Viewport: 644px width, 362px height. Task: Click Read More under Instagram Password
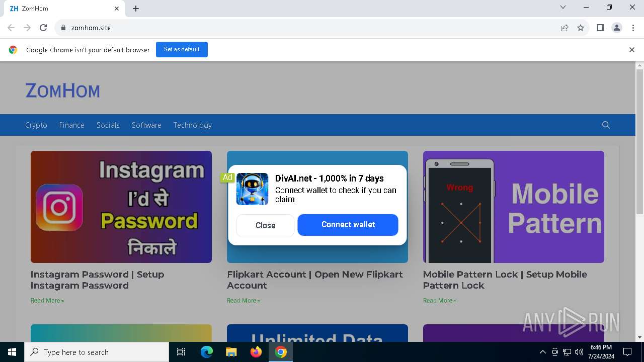click(x=47, y=301)
